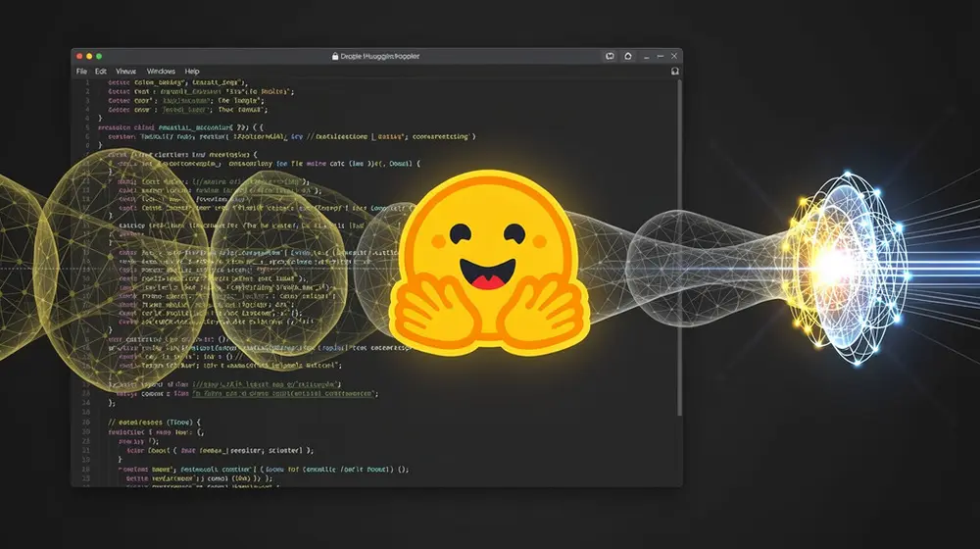The width and height of the screenshot is (980, 549).
Task: Click the home-shaped icon in the title bar
Action: pos(628,56)
